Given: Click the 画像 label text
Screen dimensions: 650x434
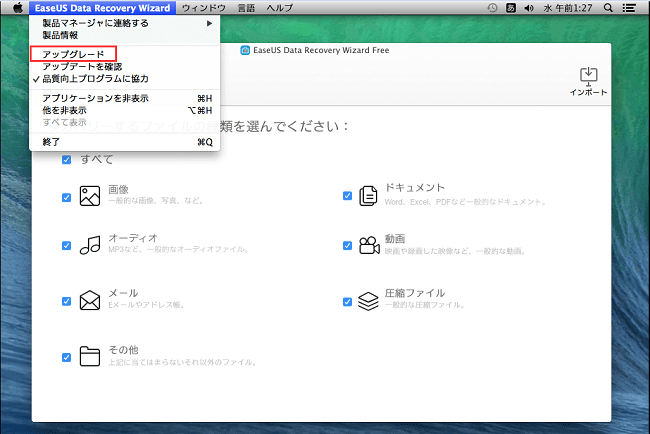Looking at the screenshot, I should 119,189.
